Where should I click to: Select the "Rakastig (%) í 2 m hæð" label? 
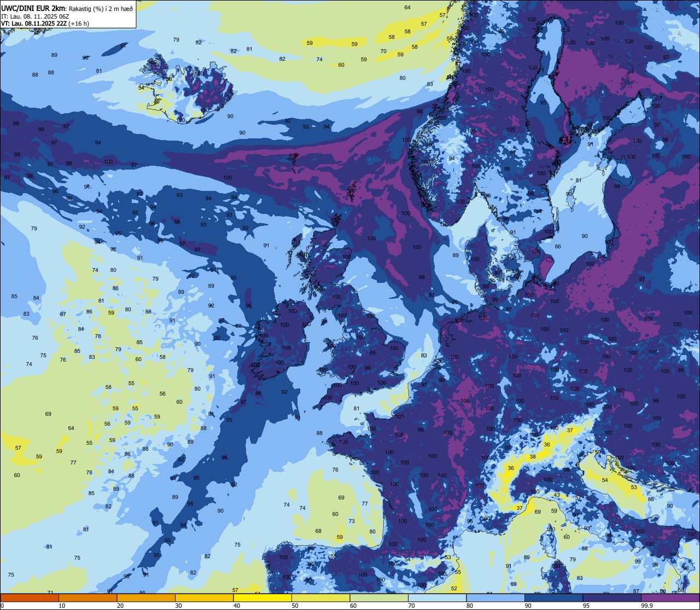pos(100,8)
